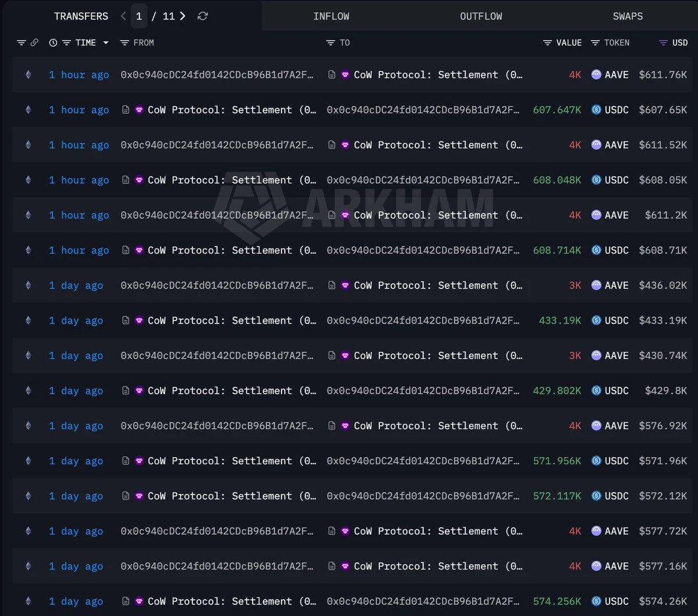The width and height of the screenshot is (698, 616).
Task: Click Ethereum icon on the $436.02K row
Action: (28, 285)
